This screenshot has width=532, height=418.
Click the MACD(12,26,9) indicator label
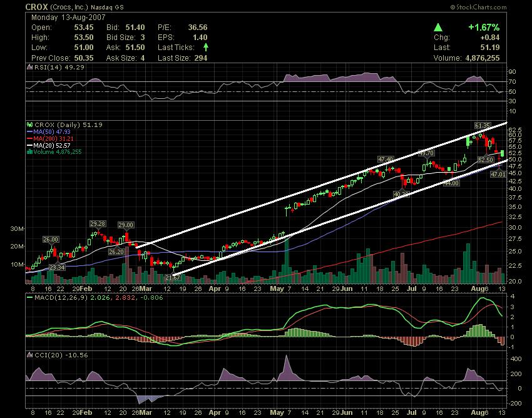[x=61, y=298]
